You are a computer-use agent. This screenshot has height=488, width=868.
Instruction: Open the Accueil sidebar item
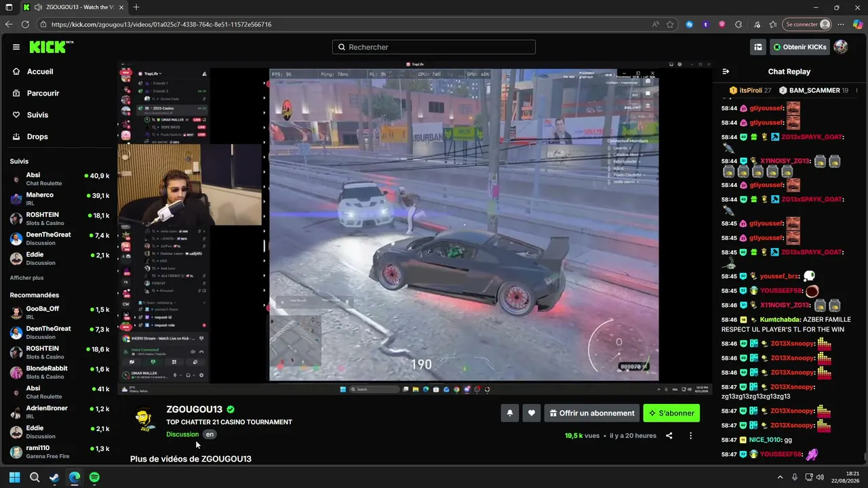[x=40, y=72]
